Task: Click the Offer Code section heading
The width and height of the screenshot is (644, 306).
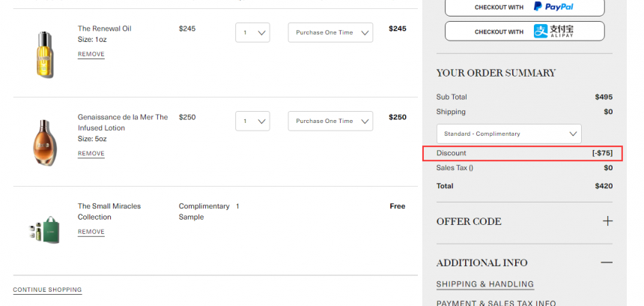Action: click(469, 221)
